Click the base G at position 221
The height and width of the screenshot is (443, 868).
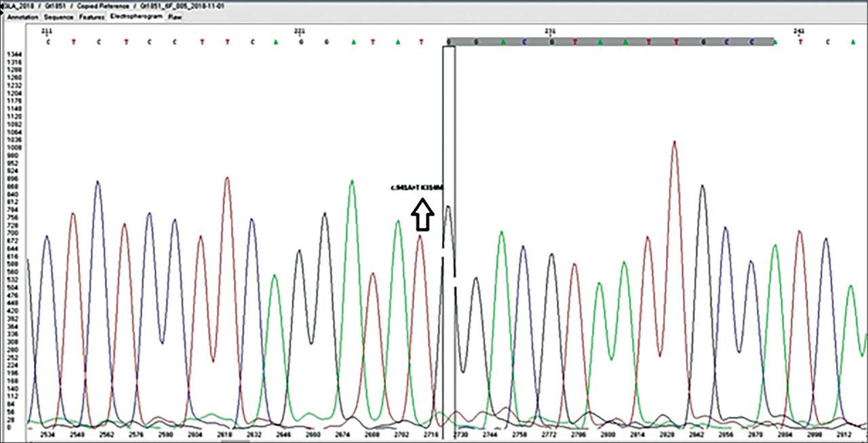300,42
